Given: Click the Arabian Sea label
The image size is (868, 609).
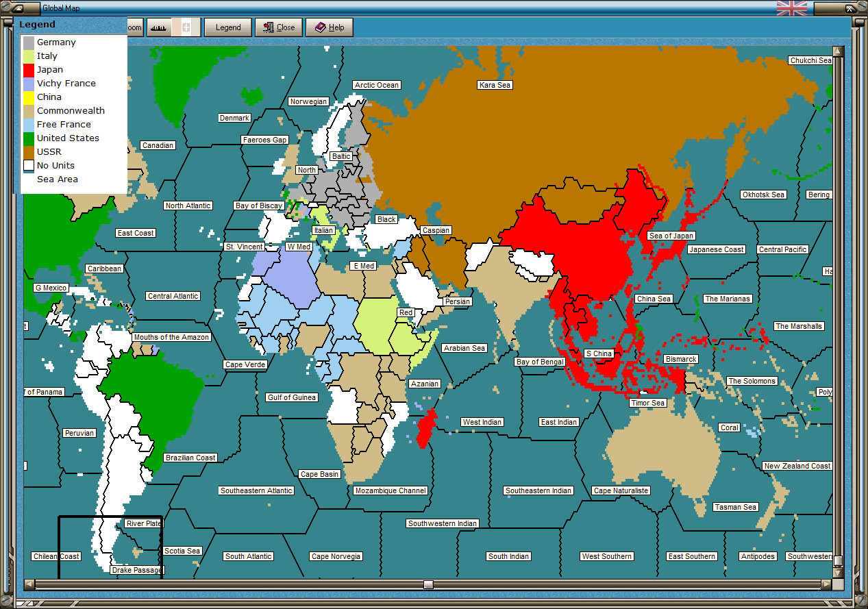Looking at the screenshot, I should point(464,348).
